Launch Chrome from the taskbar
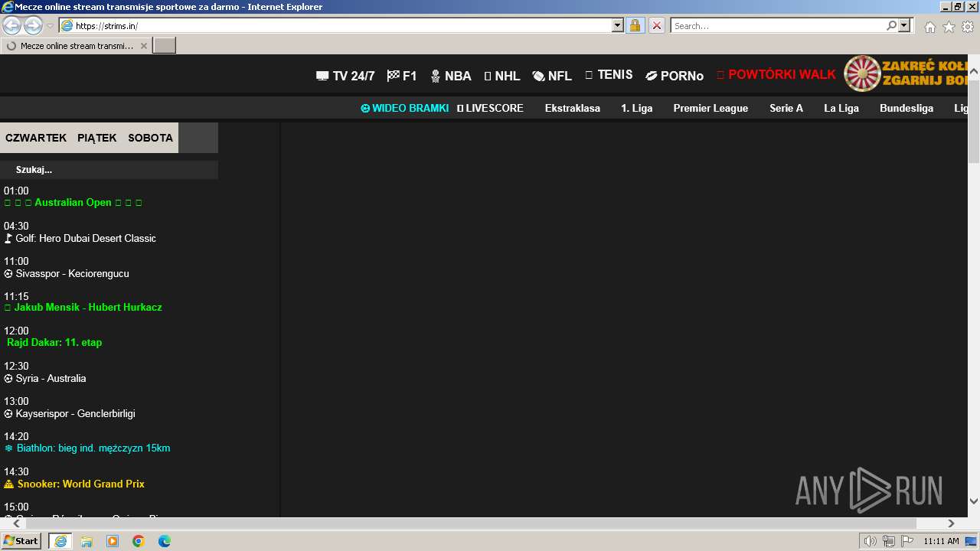Image resolution: width=980 pixels, height=551 pixels. [139, 541]
